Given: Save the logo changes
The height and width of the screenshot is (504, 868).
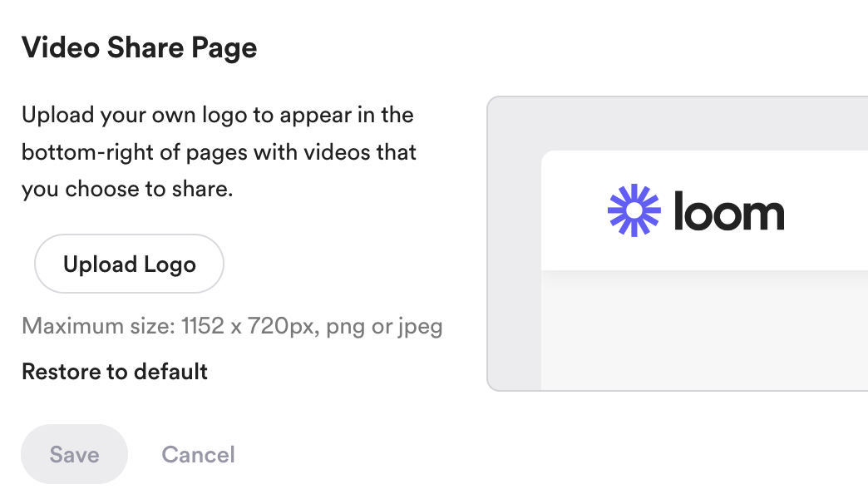Looking at the screenshot, I should (74, 454).
